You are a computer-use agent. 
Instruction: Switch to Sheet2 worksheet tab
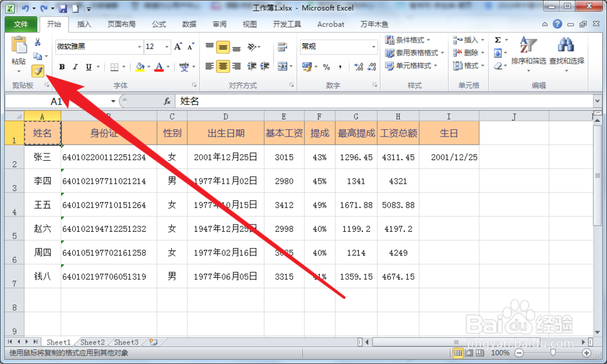click(92, 342)
